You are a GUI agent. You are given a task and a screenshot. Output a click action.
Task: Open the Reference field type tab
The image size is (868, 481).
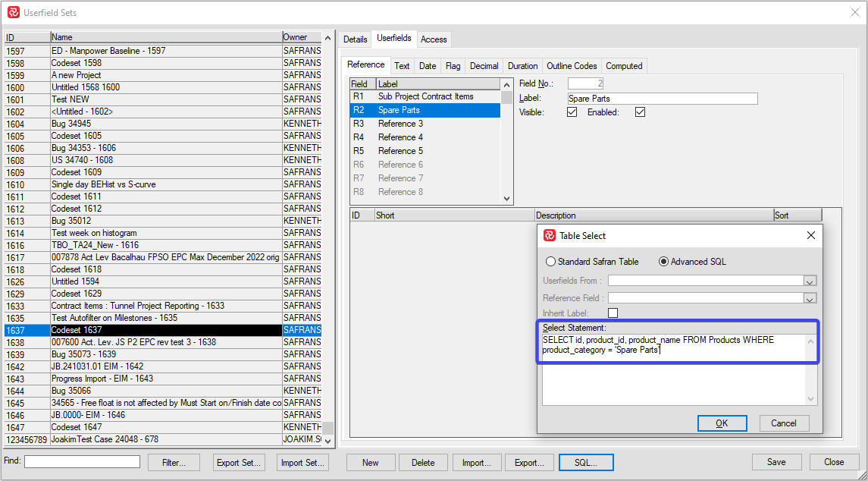[366, 64]
